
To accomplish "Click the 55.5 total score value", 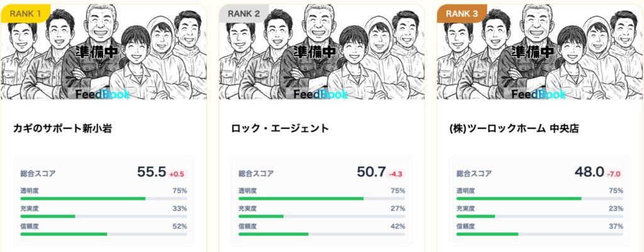I will click(151, 172).
